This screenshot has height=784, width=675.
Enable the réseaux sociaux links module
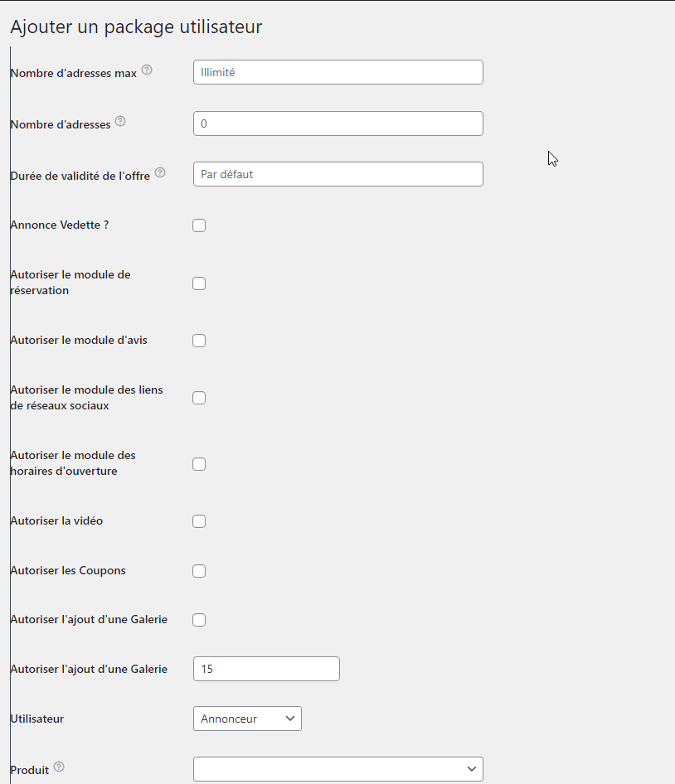[199, 398]
